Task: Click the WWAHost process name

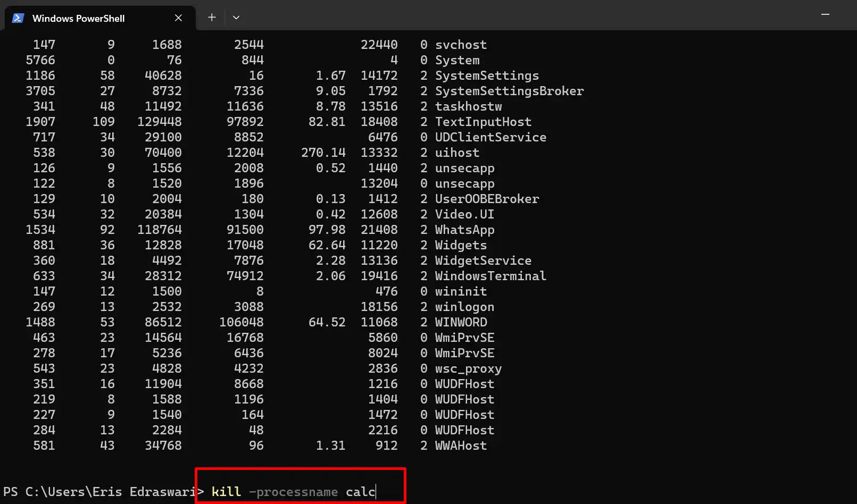Action: click(461, 446)
